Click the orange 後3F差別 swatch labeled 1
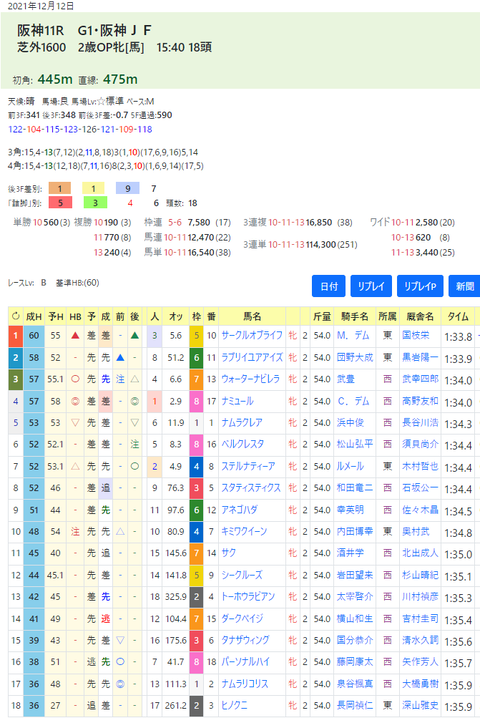The height and width of the screenshot is (723, 480). point(59,188)
